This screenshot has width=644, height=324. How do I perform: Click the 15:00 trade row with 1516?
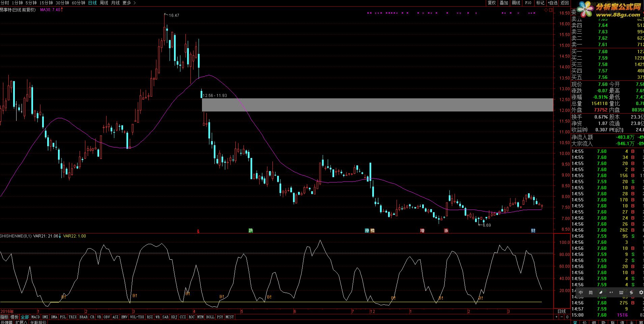point(607,315)
